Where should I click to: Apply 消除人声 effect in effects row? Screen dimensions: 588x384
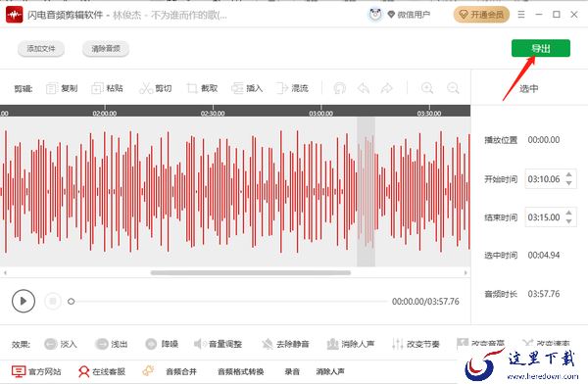coord(351,344)
